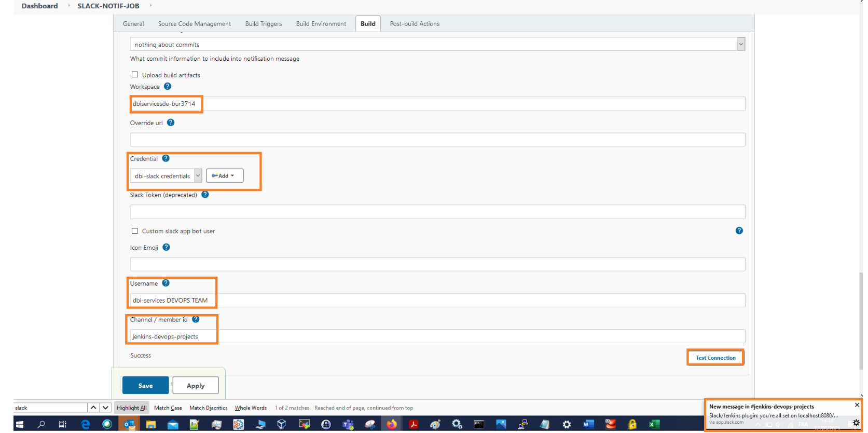The width and height of the screenshot is (868, 433).
Task: Open Windows taskbar search
Action: click(42, 424)
